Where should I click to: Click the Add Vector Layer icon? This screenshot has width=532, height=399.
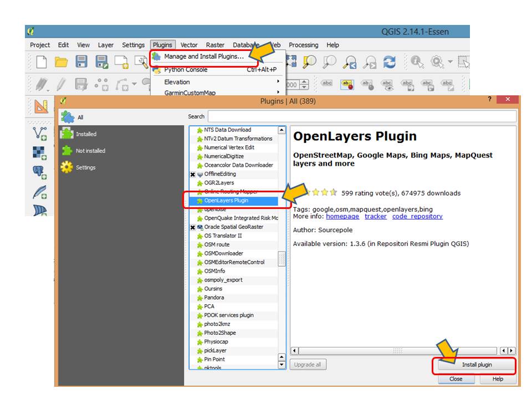tap(40, 134)
